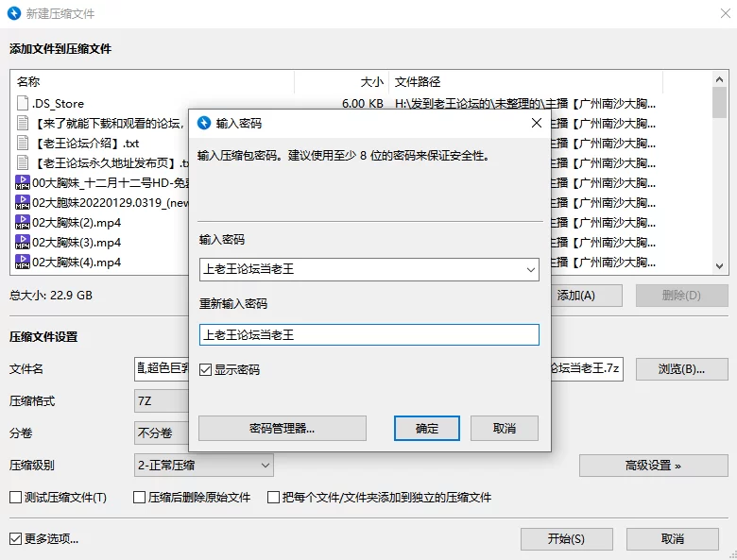Enable 压缩后删除原始文件 checkbox
Image resolution: width=737 pixels, height=560 pixels.
[x=139, y=497]
